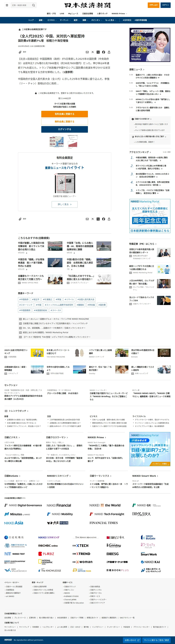Click 有料会員に登録する button
Screen dimensions: 175x644
tap(64, 114)
